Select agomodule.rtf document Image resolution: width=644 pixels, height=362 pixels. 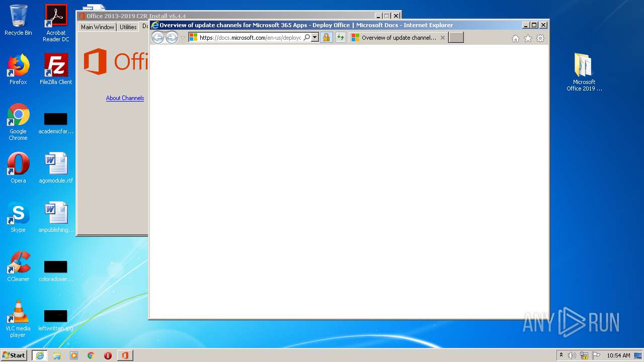coord(56,168)
